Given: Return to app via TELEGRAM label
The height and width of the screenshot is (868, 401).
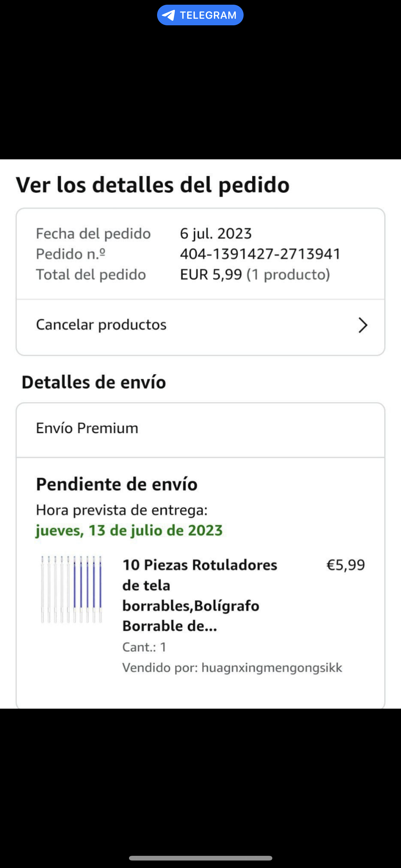Looking at the screenshot, I should pyautogui.click(x=208, y=15).
